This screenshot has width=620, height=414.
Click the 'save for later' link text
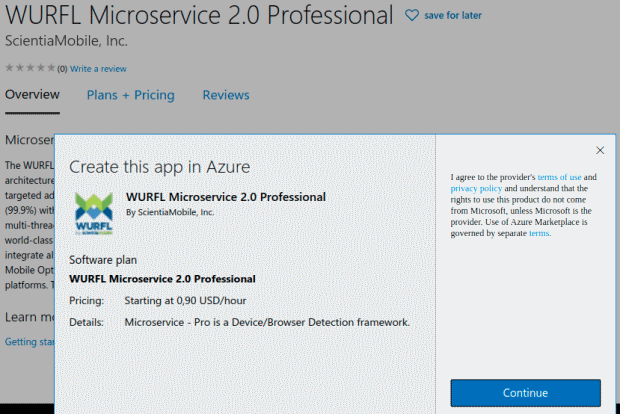pos(453,15)
